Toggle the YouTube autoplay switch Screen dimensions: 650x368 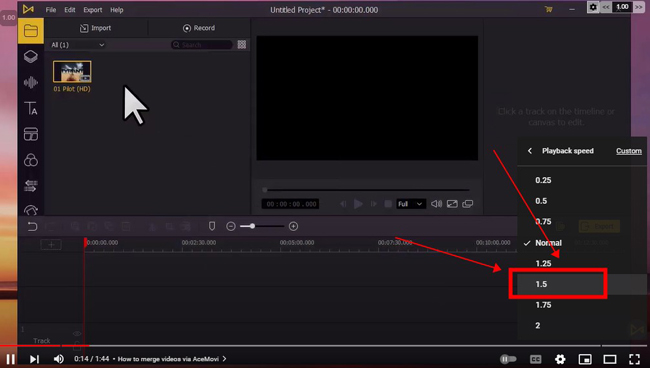click(508, 359)
